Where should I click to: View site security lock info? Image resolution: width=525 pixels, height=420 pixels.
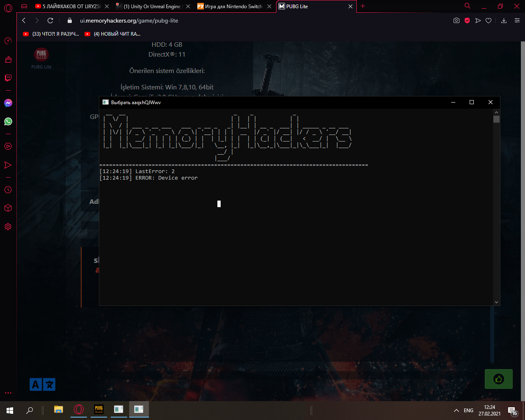[x=69, y=21]
